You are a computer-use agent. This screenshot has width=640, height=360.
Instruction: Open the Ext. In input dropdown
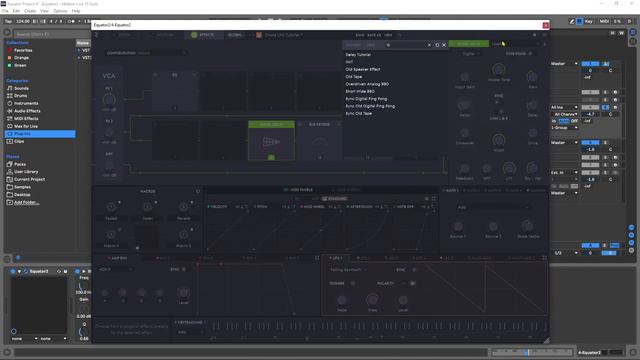point(564,172)
